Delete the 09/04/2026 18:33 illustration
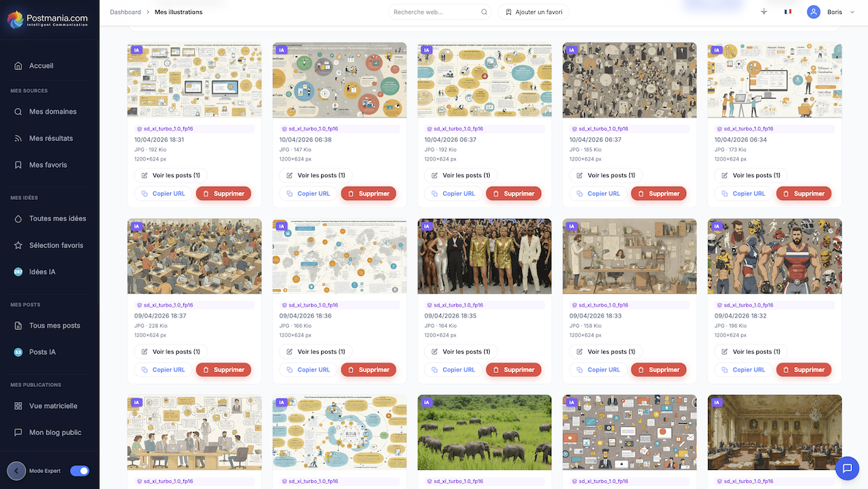 coord(658,370)
